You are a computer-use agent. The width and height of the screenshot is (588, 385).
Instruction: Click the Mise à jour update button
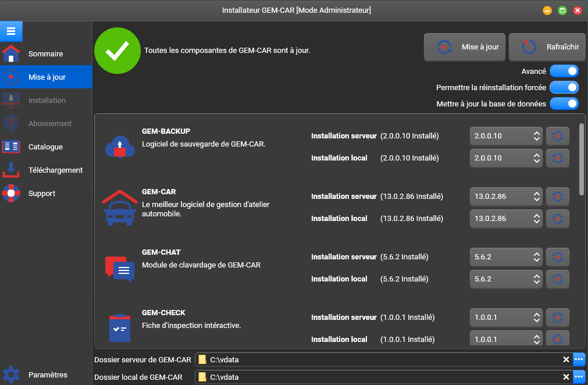465,47
